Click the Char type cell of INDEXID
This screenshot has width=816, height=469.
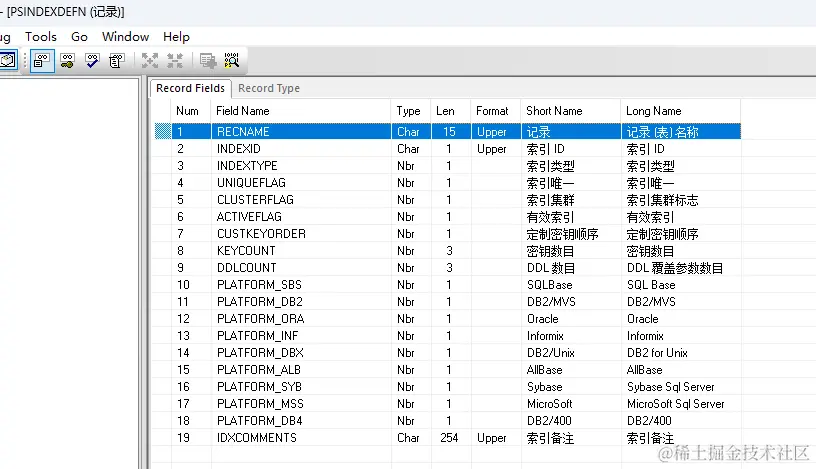(x=408, y=149)
